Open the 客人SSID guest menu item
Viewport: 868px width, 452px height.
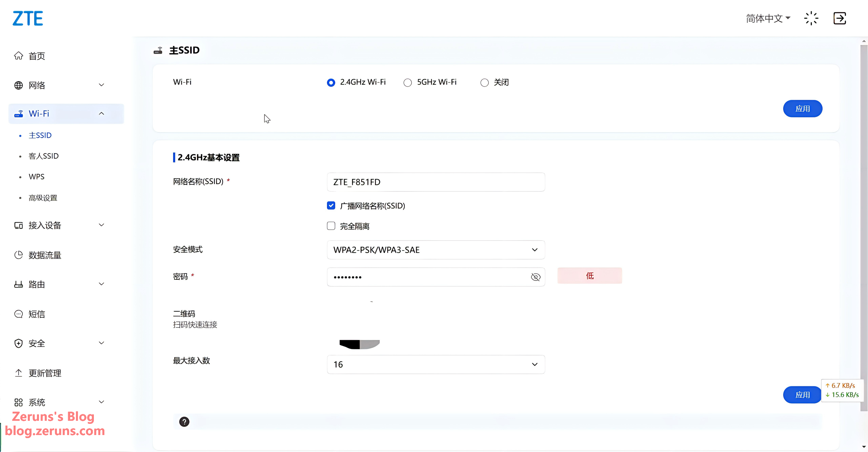point(44,156)
